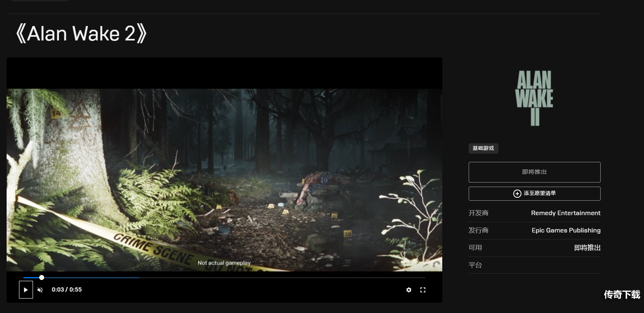Click the 《Alan Wake 2》 page title

(x=81, y=34)
